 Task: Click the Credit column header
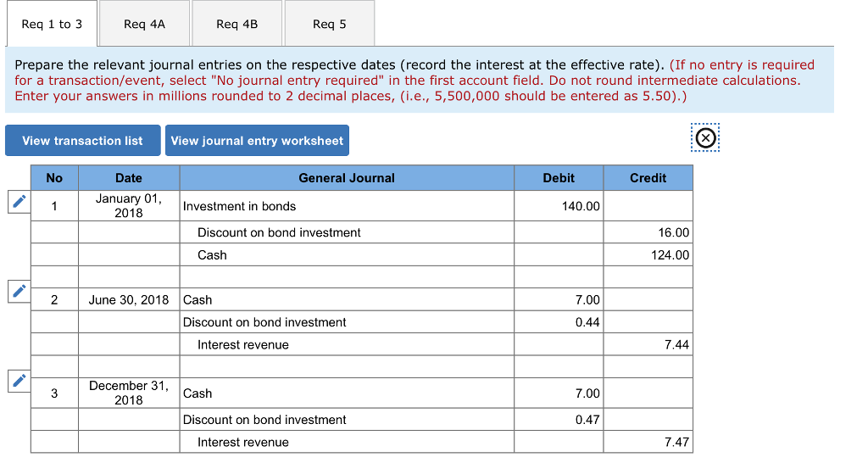click(x=648, y=178)
